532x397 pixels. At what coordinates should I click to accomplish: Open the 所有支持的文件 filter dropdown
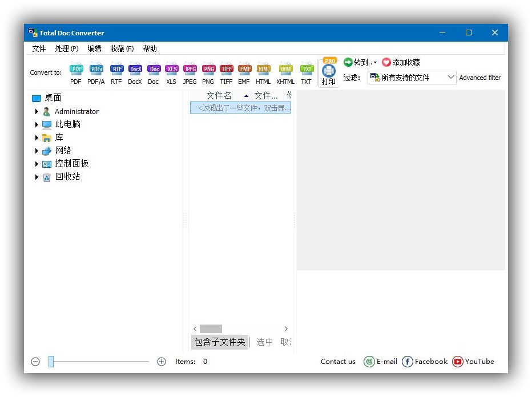click(412, 78)
